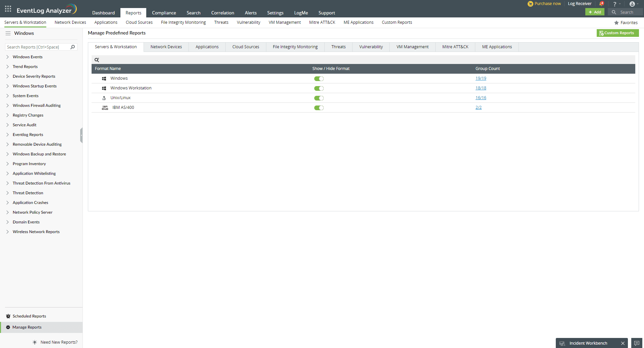Viewport: 644px width, 348px height.
Task: Expand the Domain Events node
Action: pyautogui.click(x=7, y=222)
